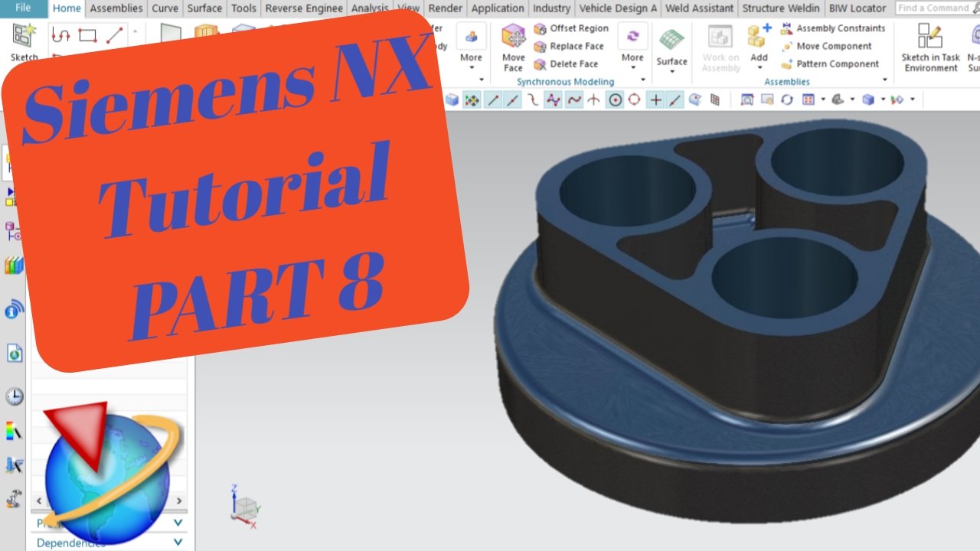Switch to the Assemblies ribbon tab
Screen dimensions: 980x551
[x=116, y=8]
